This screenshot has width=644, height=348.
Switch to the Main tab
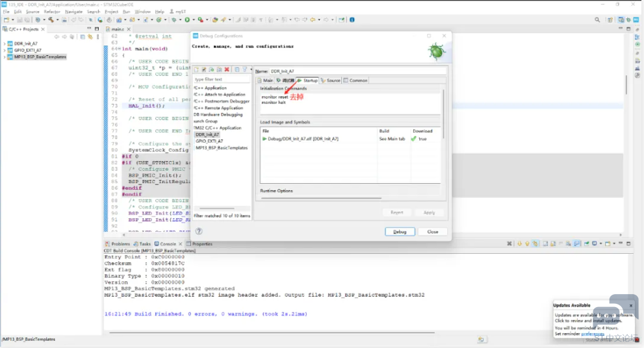[x=265, y=81]
